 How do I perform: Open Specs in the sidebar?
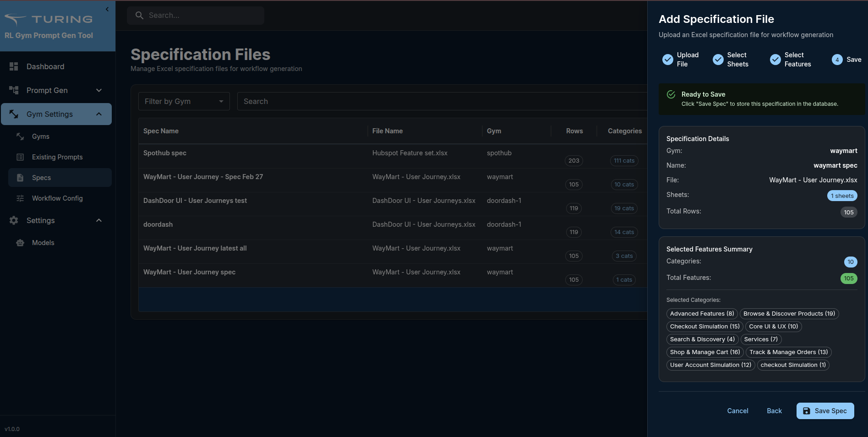point(41,178)
